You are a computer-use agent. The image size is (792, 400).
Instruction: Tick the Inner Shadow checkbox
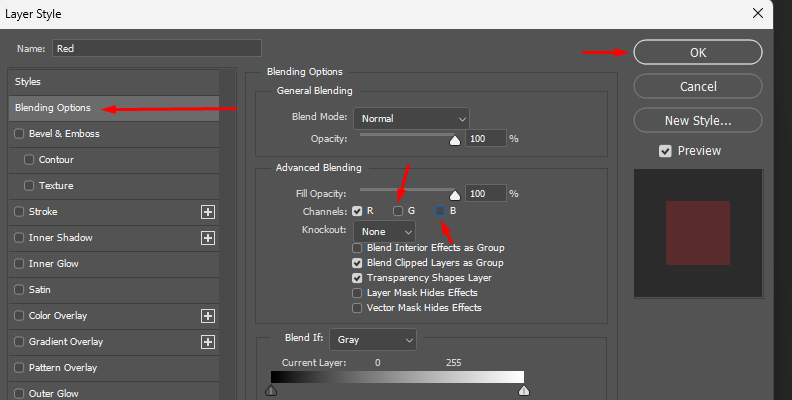pyautogui.click(x=19, y=238)
